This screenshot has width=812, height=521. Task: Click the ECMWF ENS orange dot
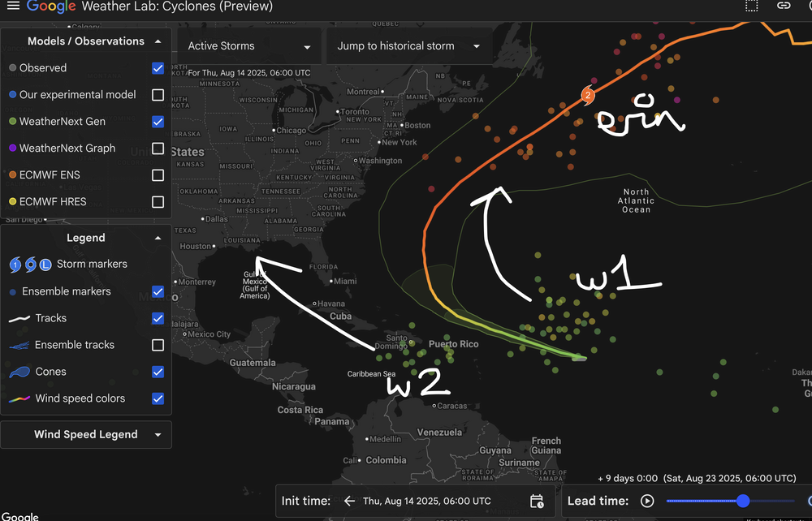point(12,174)
